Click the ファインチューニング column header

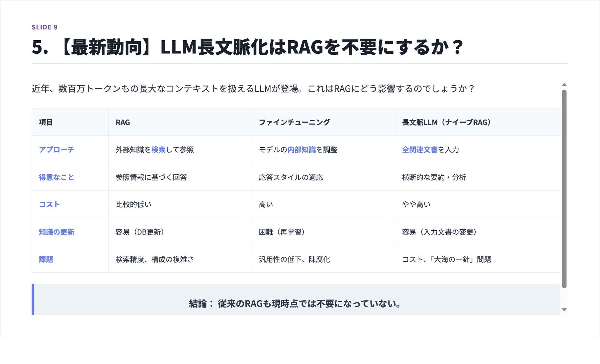pyautogui.click(x=294, y=122)
